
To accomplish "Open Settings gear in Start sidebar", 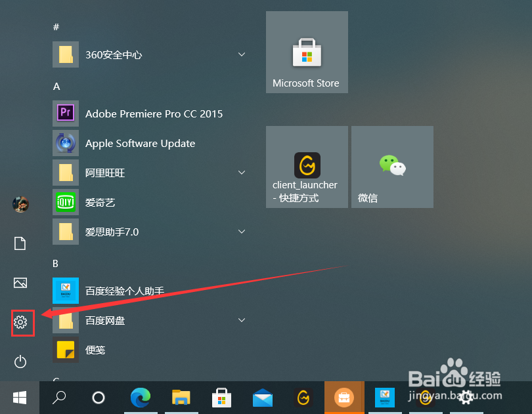I will pos(20,322).
